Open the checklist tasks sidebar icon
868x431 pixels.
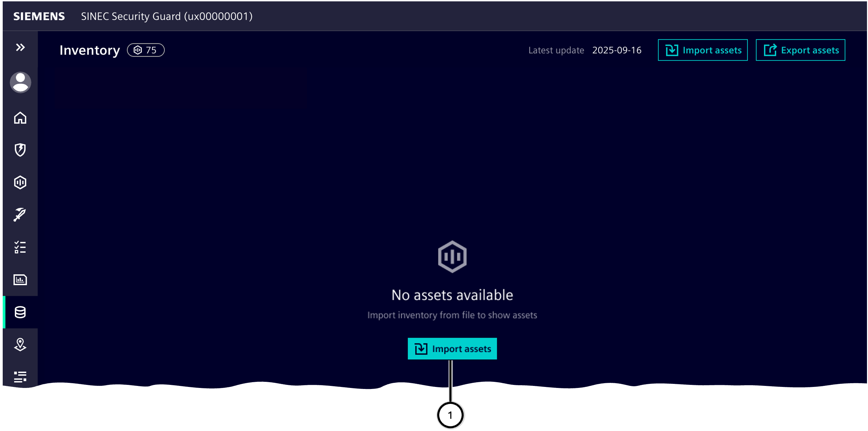[x=20, y=247]
